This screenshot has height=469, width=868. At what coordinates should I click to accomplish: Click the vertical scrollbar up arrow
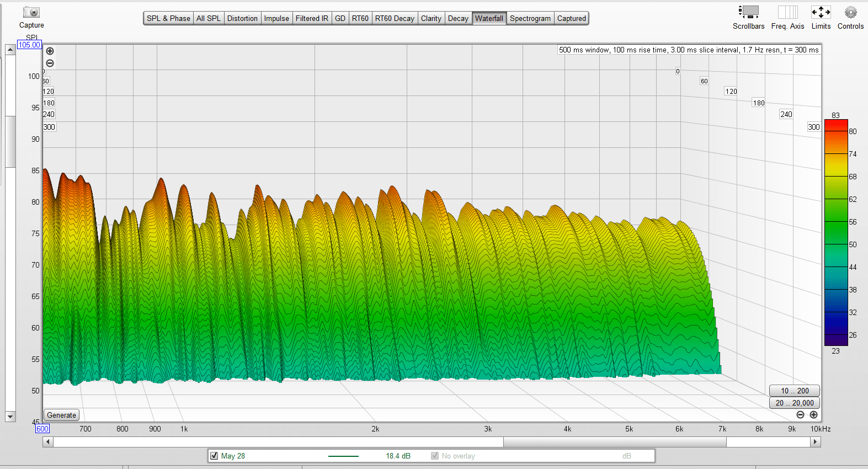coord(10,50)
